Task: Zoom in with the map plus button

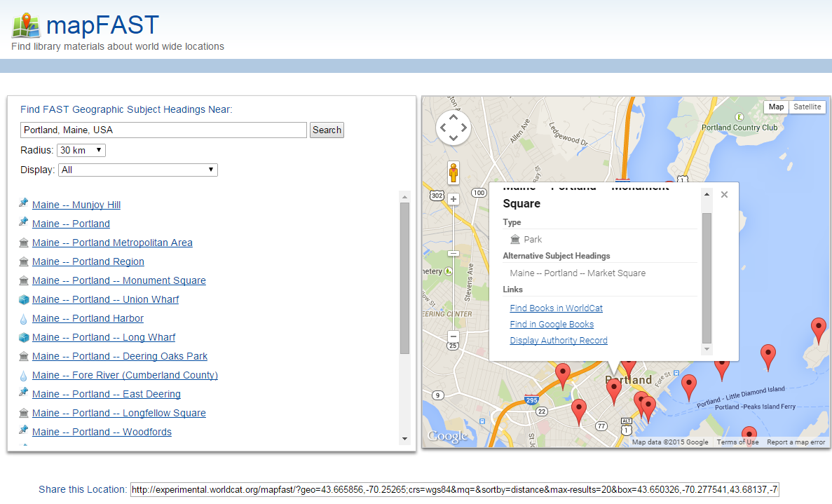Action: (453, 200)
